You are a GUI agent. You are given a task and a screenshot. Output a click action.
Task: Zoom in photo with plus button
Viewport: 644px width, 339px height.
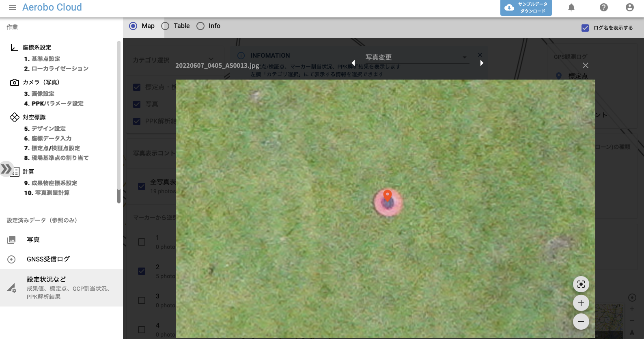click(x=581, y=303)
